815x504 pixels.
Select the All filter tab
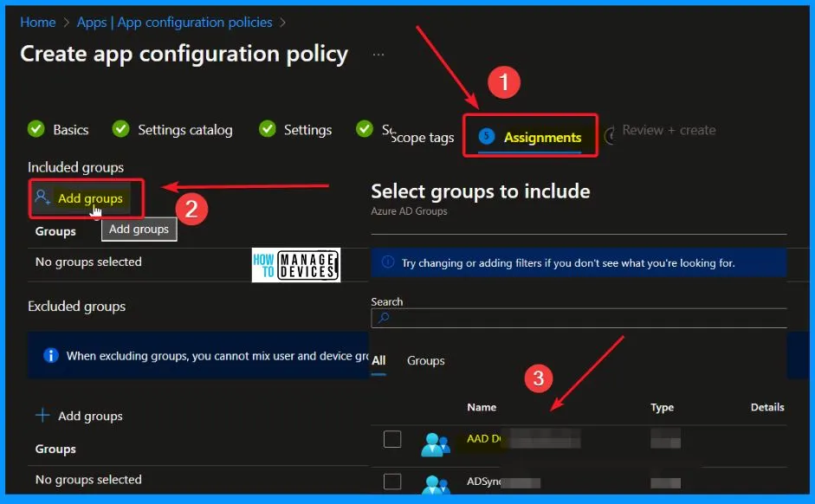pyautogui.click(x=378, y=360)
